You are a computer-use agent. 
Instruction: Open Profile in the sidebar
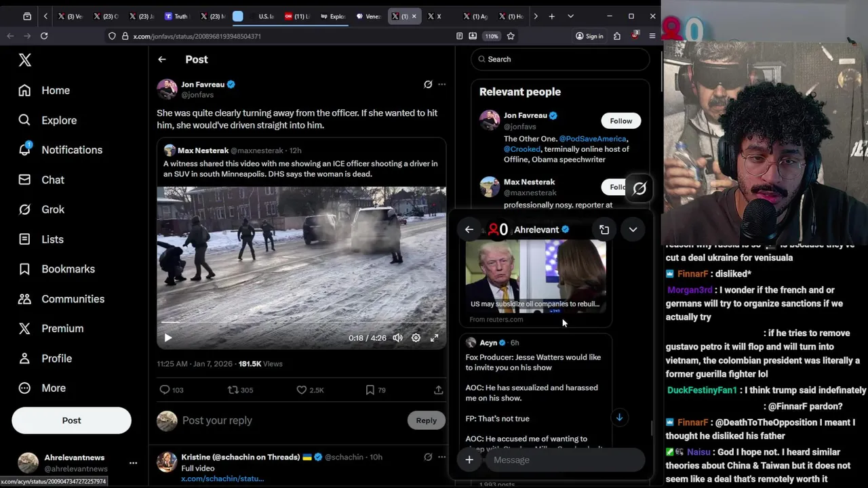[45, 359]
